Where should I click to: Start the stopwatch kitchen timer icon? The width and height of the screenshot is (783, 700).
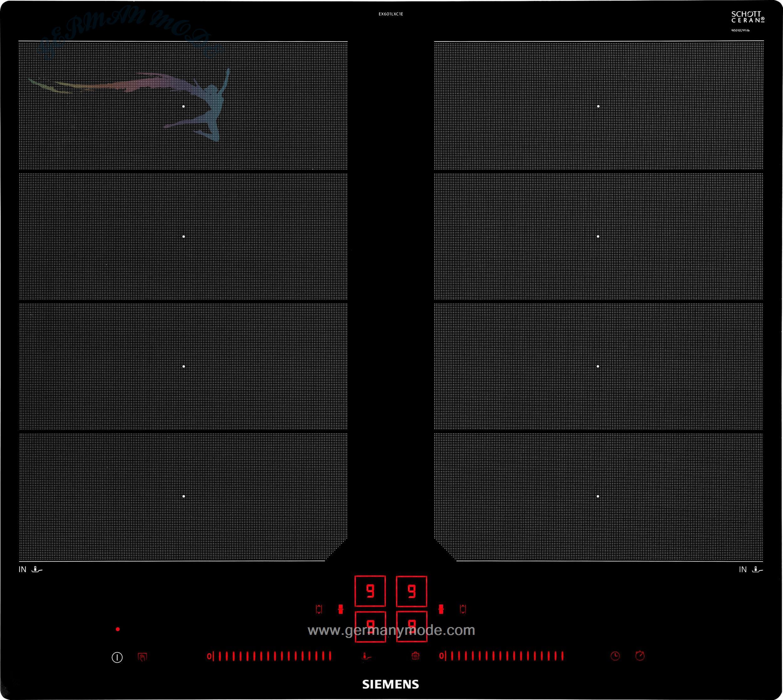[x=640, y=656]
